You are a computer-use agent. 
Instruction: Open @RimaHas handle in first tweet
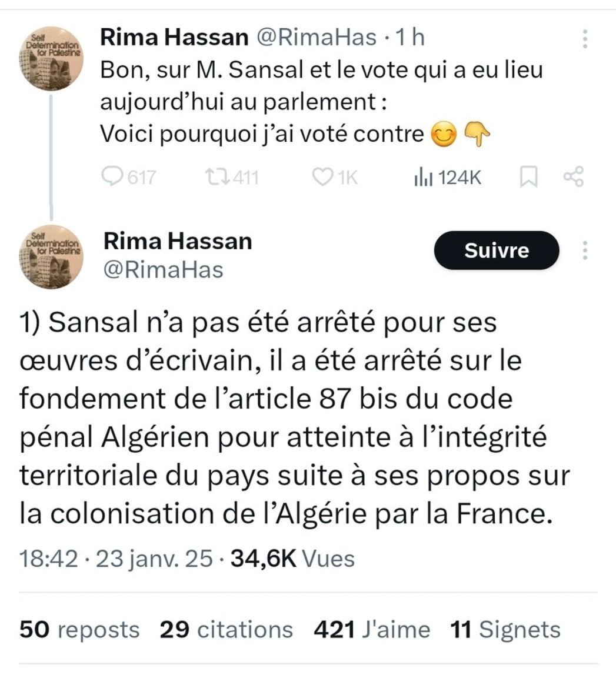tap(314, 38)
